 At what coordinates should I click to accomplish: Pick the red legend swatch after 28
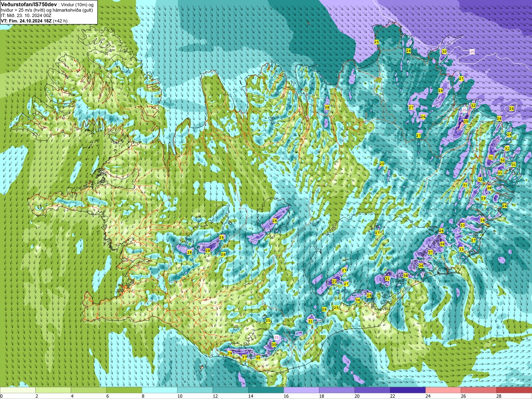514,390
